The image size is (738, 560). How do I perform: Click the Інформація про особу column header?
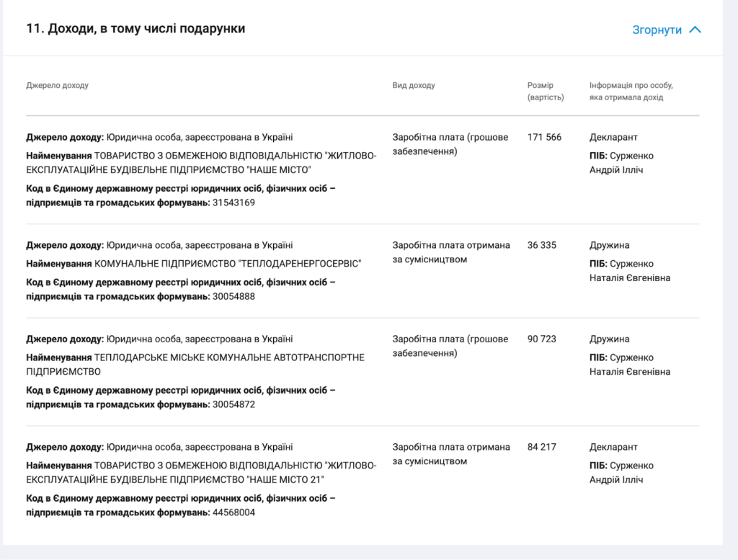(631, 91)
